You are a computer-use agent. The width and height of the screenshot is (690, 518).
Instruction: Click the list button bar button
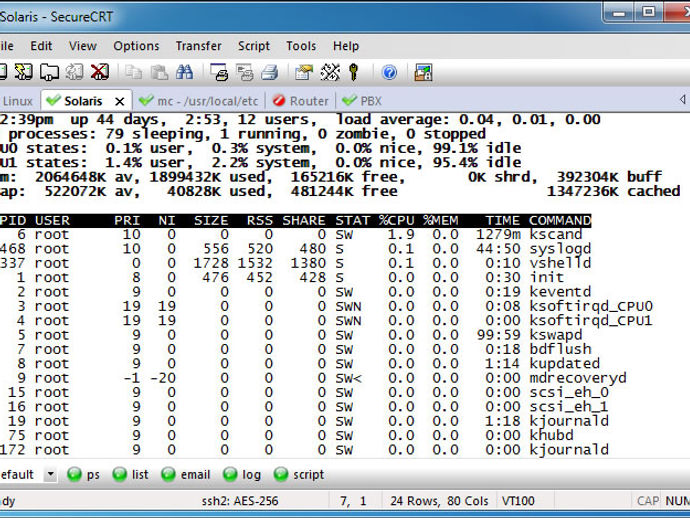(130, 474)
